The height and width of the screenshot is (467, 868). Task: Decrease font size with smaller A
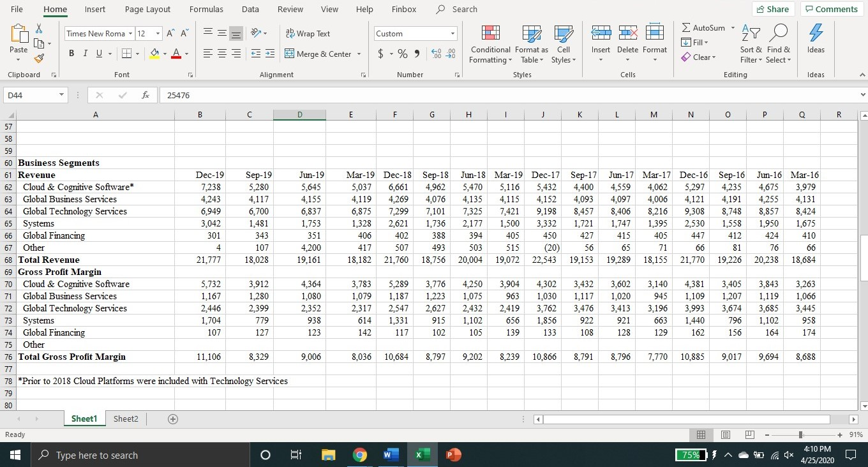coord(184,33)
